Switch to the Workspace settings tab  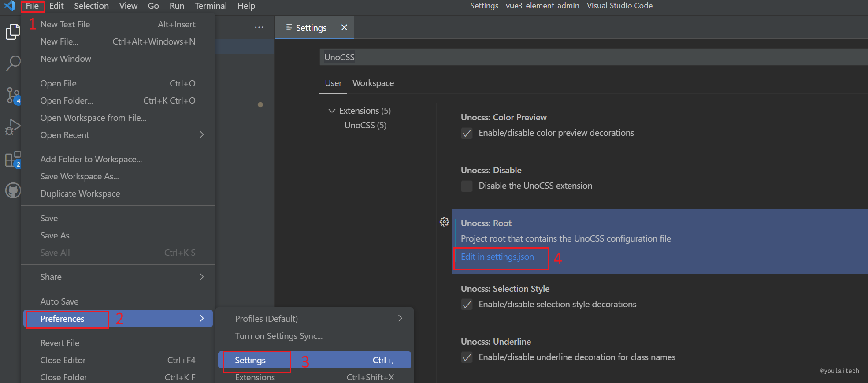[x=373, y=83]
